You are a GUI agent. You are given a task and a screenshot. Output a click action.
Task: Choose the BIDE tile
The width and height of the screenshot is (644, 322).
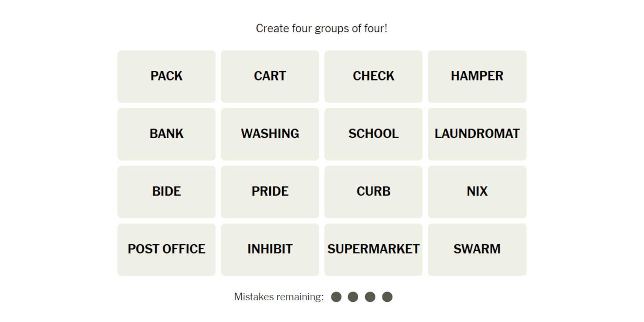166,192
